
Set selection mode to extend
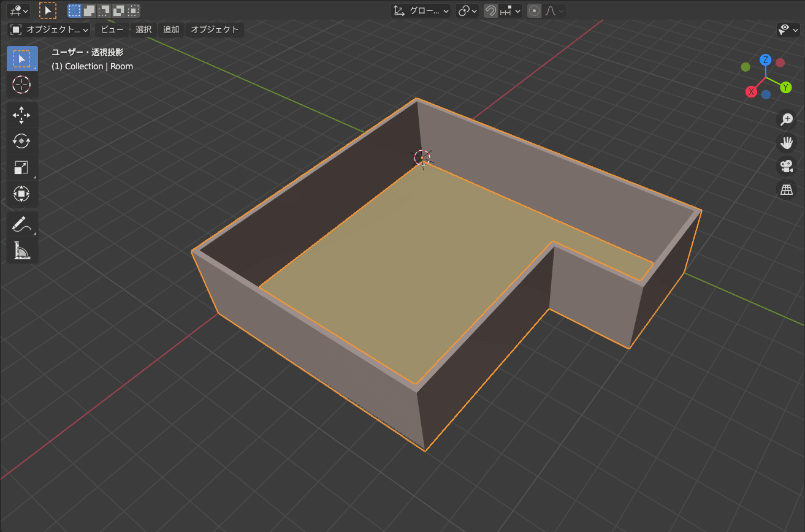coord(90,10)
